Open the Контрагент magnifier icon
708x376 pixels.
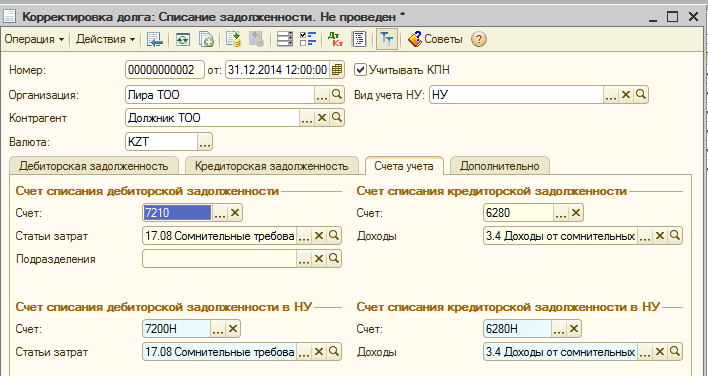(337, 118)
